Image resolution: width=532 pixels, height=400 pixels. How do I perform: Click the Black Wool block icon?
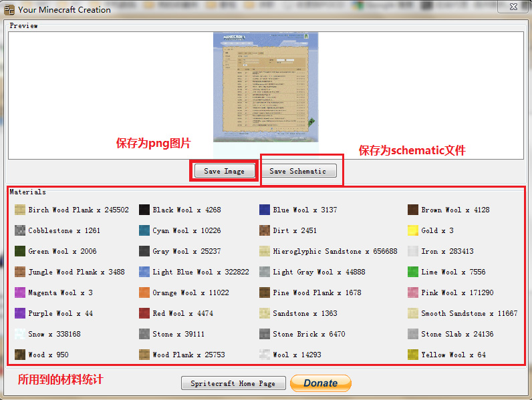pos(144,210)
